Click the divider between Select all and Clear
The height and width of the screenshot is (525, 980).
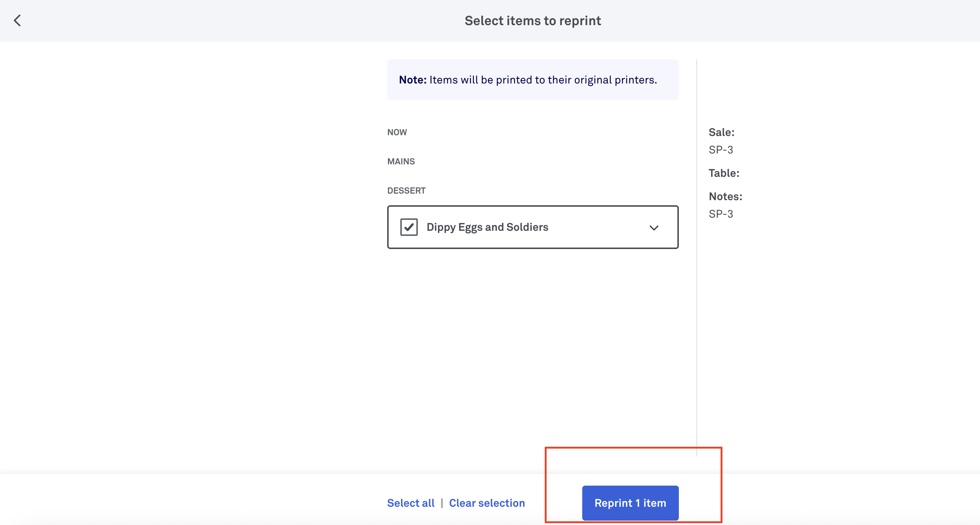pos(442,503)
